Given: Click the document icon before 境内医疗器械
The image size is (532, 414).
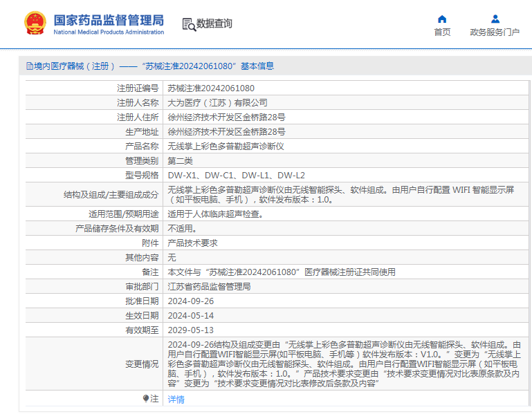Looking at the screenshot, I should click(x=30, y=66).
